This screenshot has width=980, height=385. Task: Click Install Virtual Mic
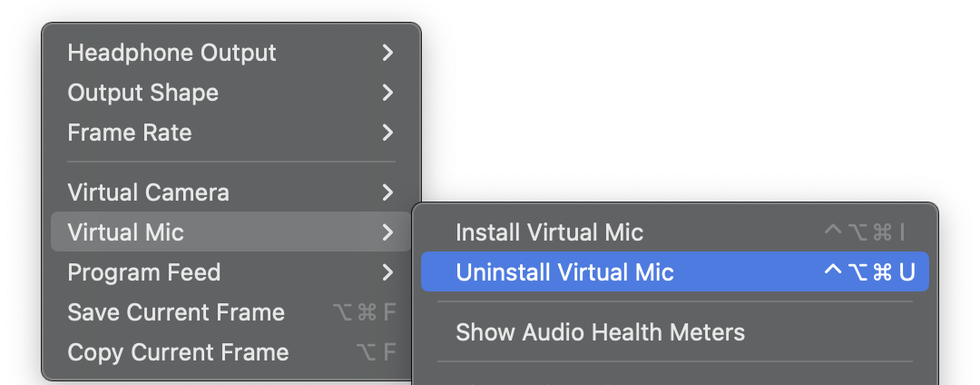tap(549, 232)
